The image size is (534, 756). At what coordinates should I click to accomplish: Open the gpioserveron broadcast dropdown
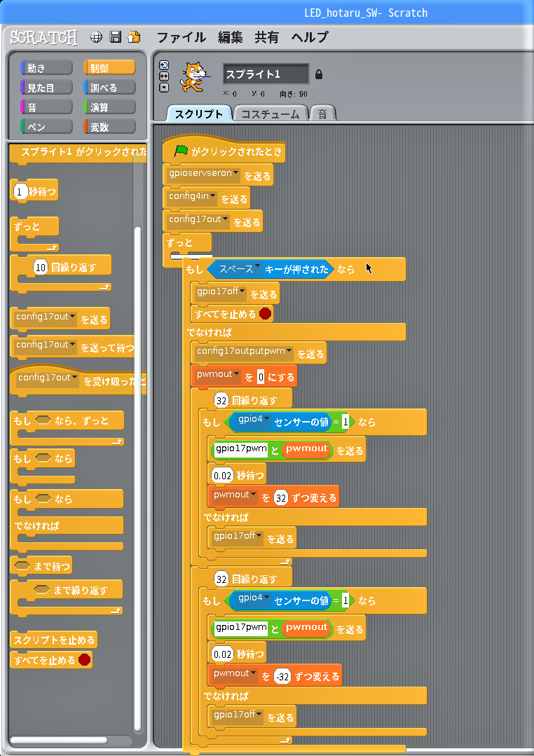point(236,174)
